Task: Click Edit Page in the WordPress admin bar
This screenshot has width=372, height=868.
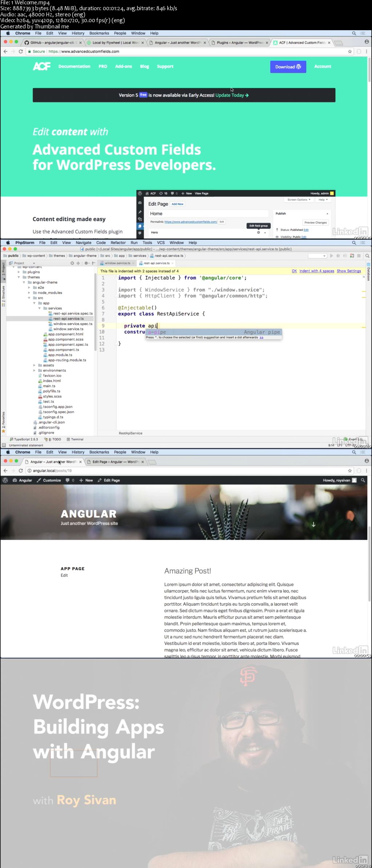Action: (109, 480)
